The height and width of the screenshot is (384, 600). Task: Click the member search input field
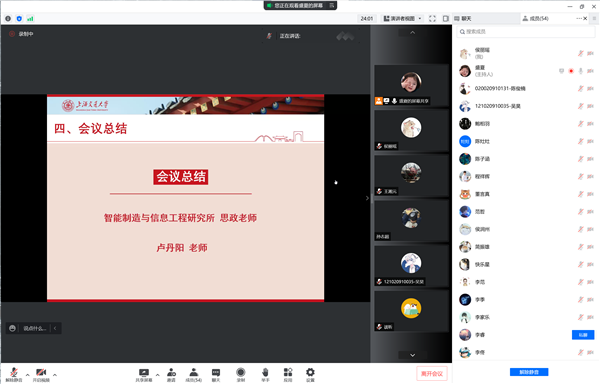pos(526,32)
